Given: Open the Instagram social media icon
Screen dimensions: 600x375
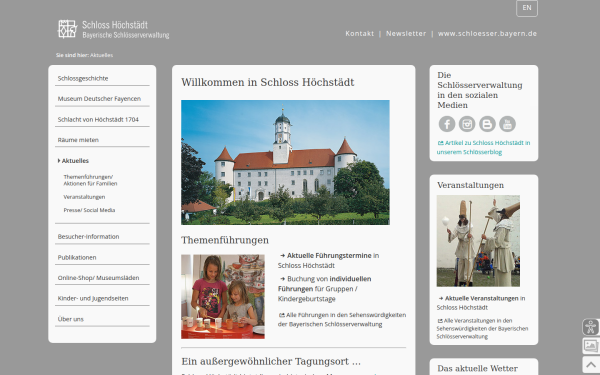Looking at the screenshot, I should 467,124.
